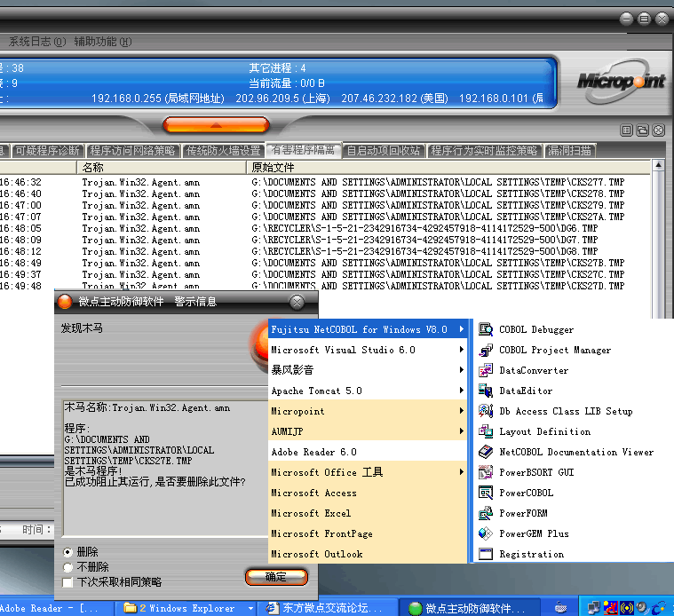This screenshot has width=674, height=616.
Task: Open 系统日志 menu
Action: point(37,42)
